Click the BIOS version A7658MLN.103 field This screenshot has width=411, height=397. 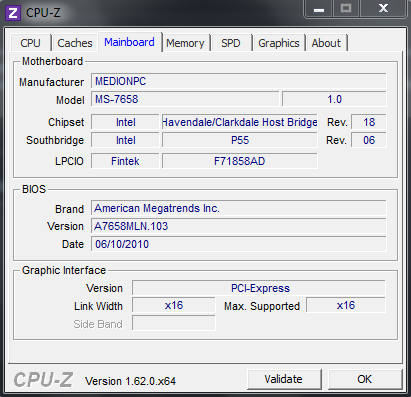click(x=239, y=226)
